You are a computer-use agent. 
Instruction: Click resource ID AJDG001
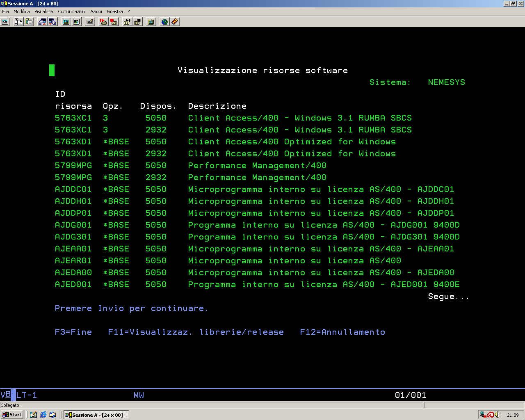click(73, 225)
